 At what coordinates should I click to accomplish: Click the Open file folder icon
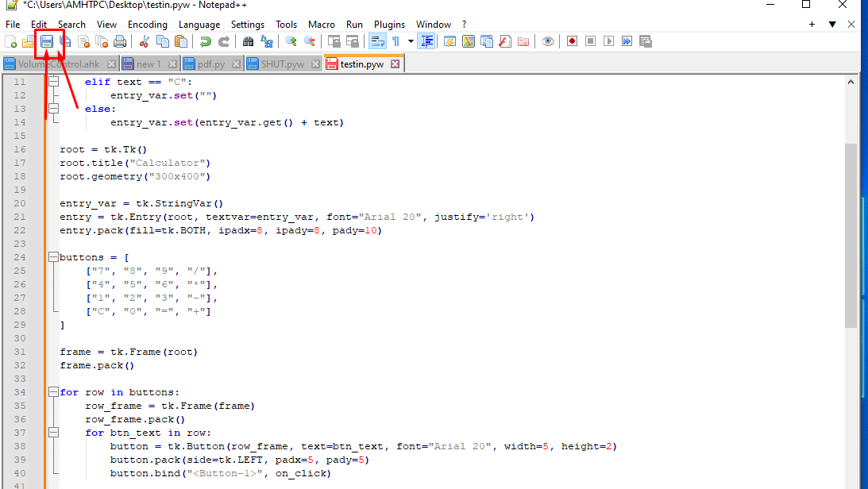coord(29,41)
